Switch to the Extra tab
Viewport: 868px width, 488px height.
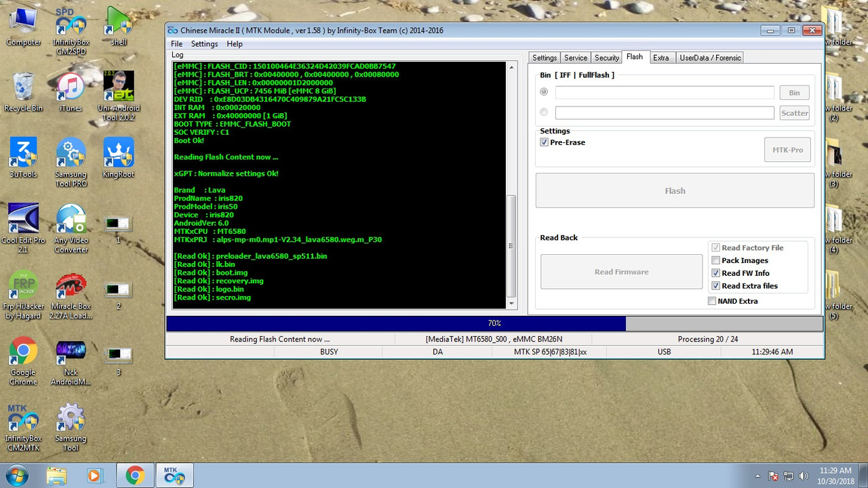pos(661,58)
